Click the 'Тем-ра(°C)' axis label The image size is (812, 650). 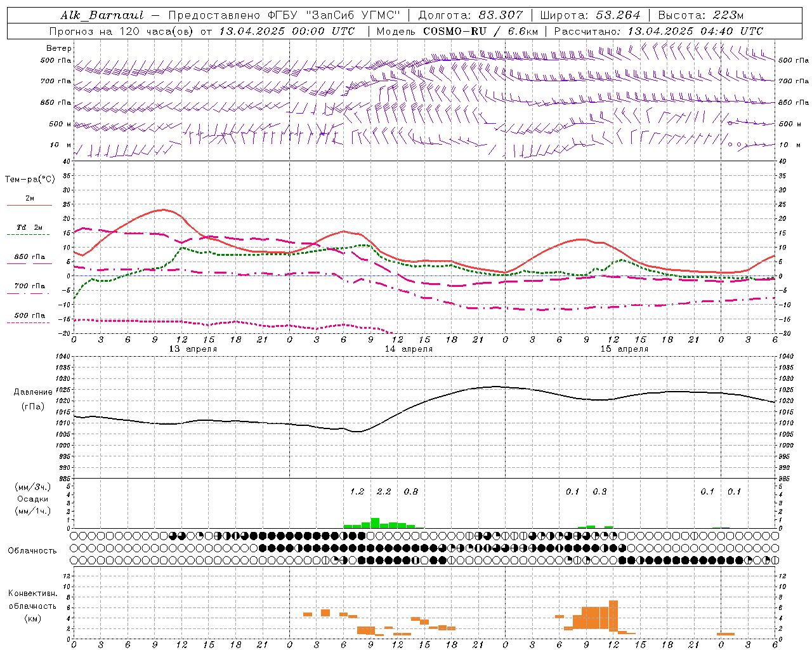pos(30,180)
